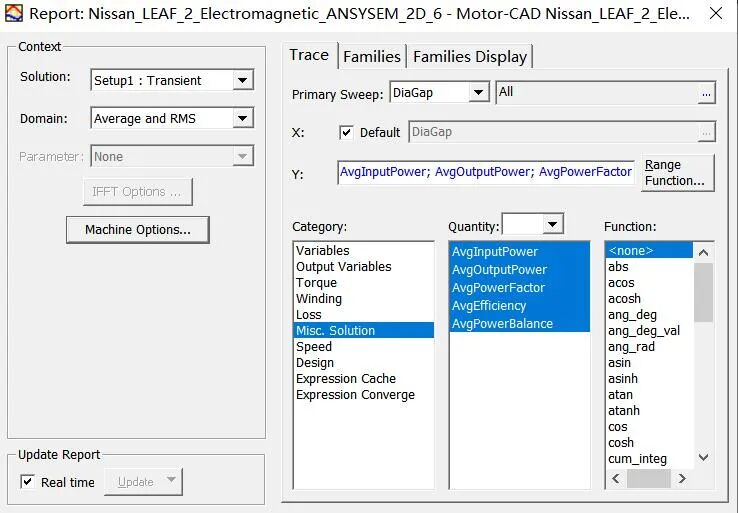Click the Function list vertical scrollbar thumb
Screen dimensions: 738x513
click(704, 292)
